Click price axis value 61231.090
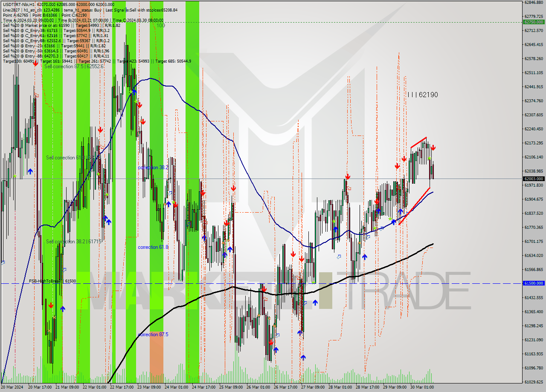 coord(534,340)
